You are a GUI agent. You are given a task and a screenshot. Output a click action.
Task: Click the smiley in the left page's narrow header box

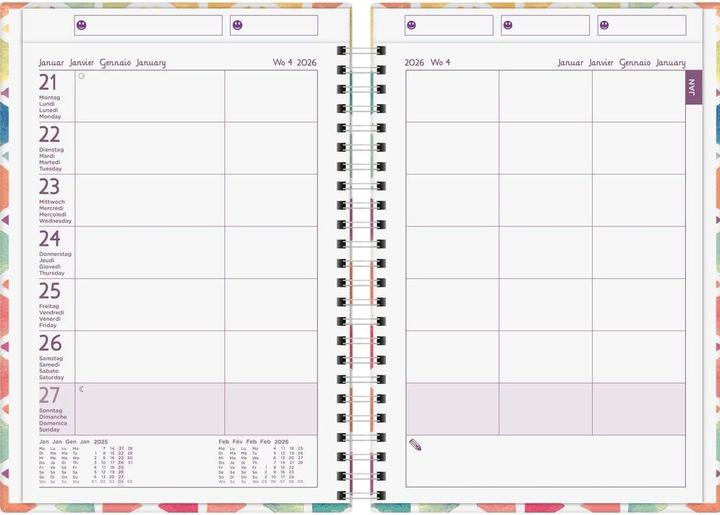pos(237,25)
